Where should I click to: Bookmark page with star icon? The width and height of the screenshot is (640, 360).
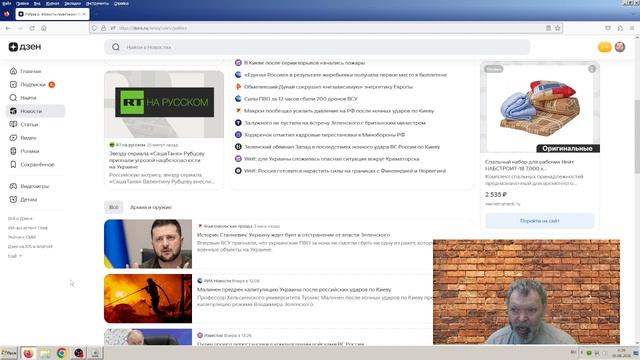(x=558, y=28)
